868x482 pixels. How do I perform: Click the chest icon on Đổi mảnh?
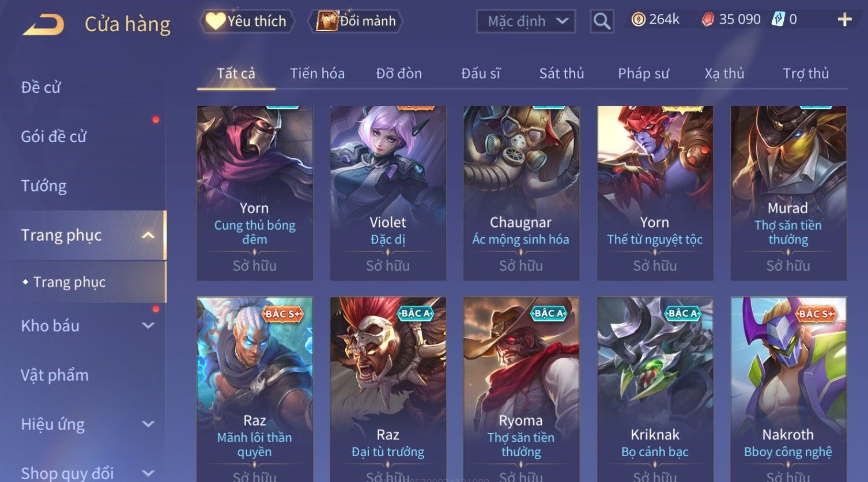[x=327, y=21]
